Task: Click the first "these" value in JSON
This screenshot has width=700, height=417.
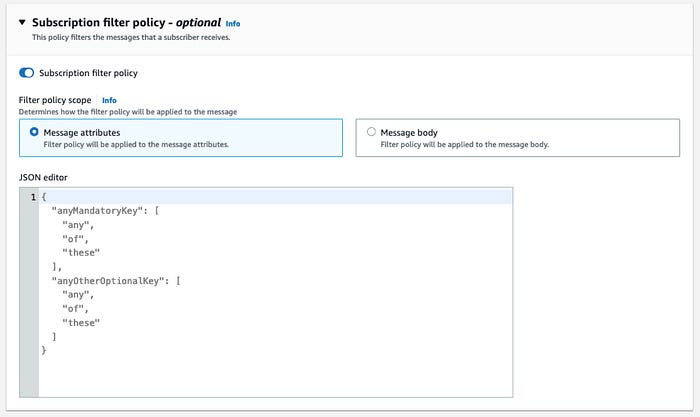Action: tap(81, 253)
